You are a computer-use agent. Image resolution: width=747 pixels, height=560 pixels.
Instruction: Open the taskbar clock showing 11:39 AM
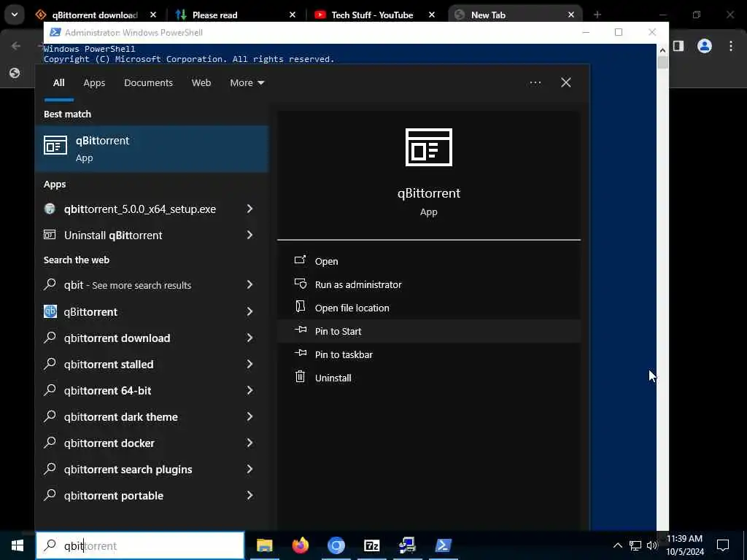(684, 545)
